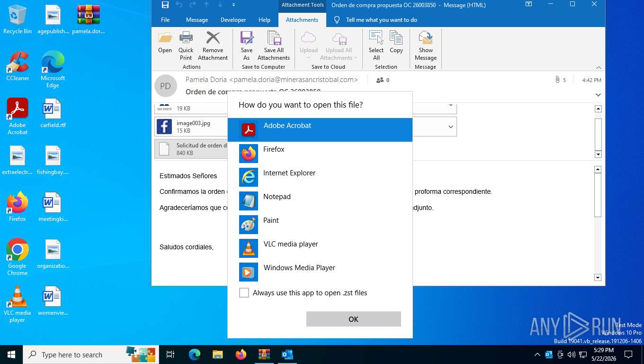Click attachment count paperclip 5

(561, 80)
